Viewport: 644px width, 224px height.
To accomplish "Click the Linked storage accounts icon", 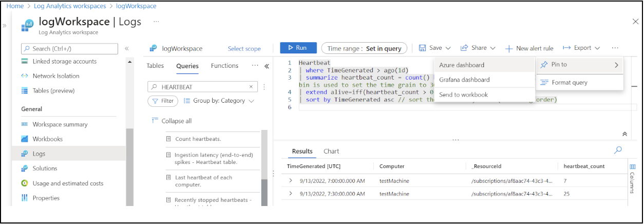I will click(x=25, y=62).
